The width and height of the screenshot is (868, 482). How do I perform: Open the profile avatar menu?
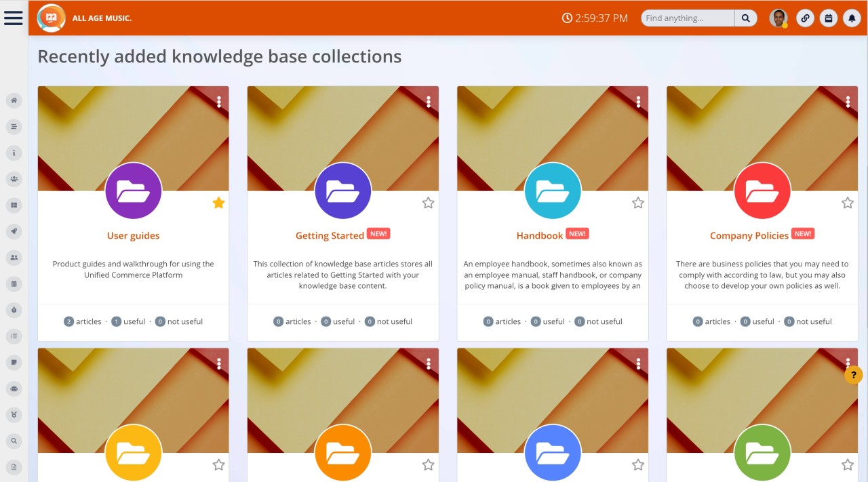pyautogui.click(x=778, y=18)
